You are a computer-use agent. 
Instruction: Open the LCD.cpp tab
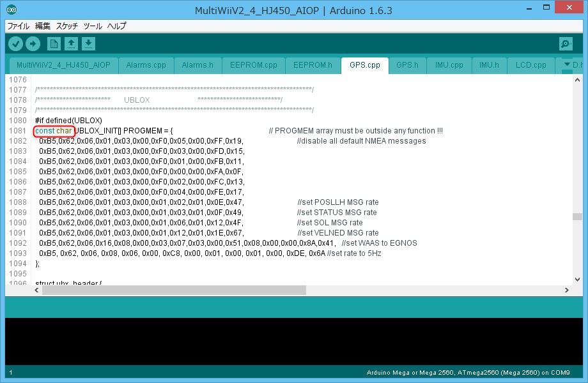pyautogui.click(x=531, y=65)
